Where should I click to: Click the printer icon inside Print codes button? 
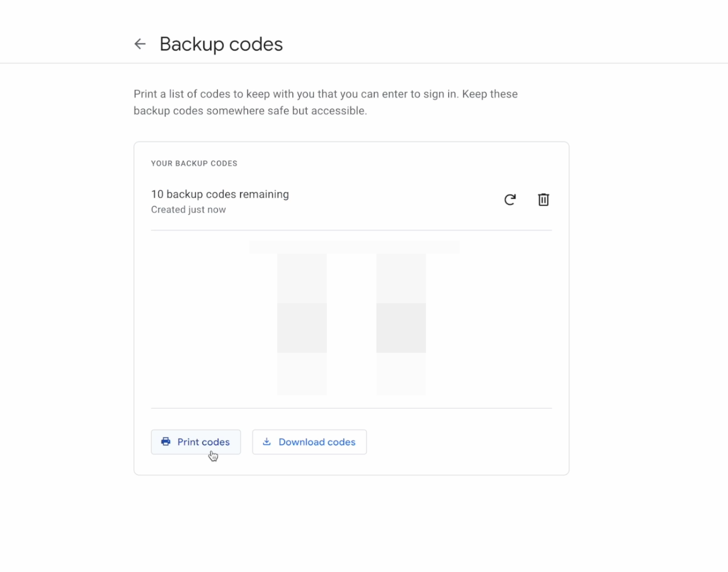tap(167, 442)
